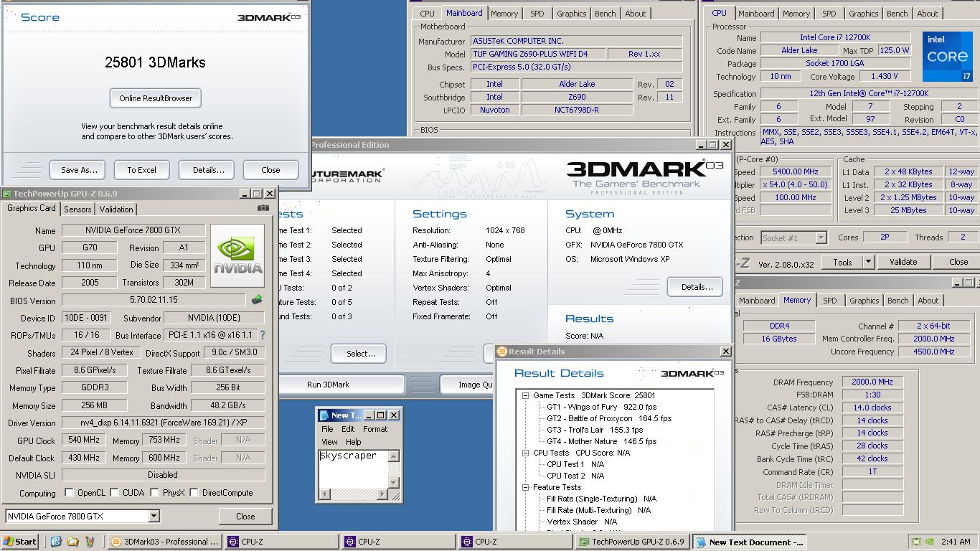Viewport: 980px width, 551px height.
Task: Click the Tools button in CPU-Z
Action: 842,262
